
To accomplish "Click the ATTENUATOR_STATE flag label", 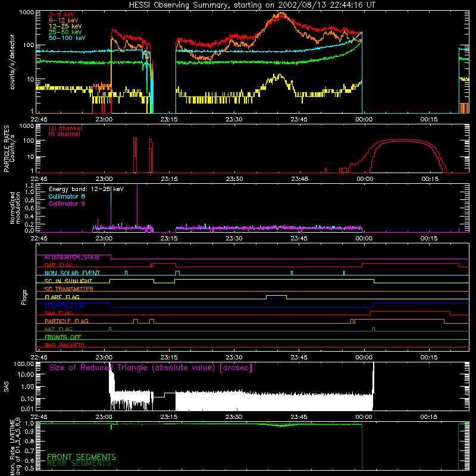I will click(x=72, y=258).
